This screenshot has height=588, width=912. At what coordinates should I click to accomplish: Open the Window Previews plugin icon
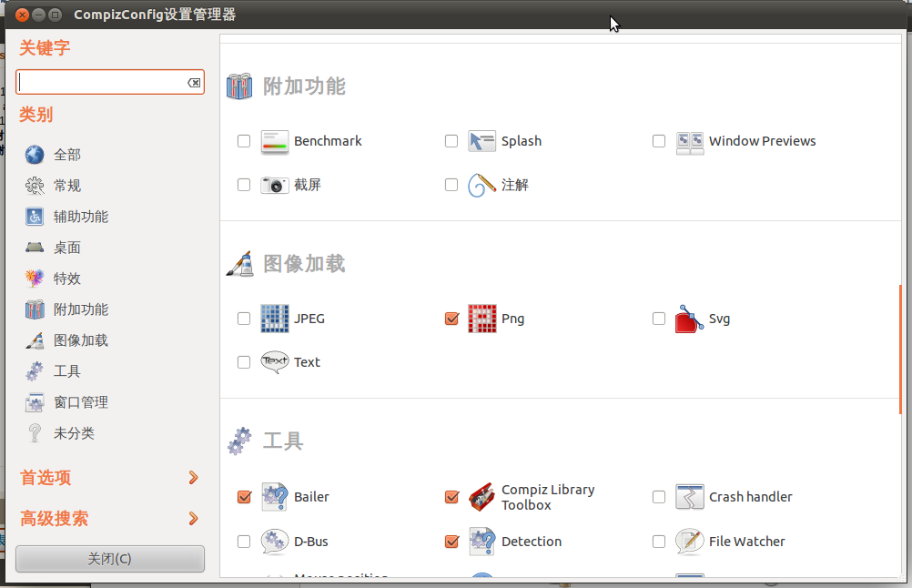tap(690, 141)
